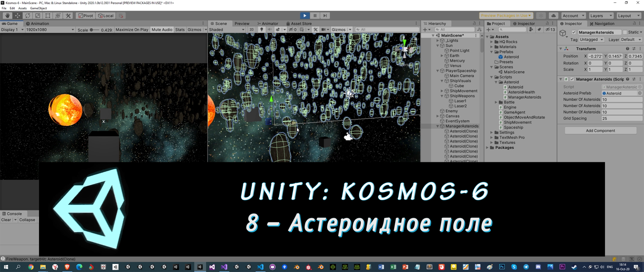Click the Add Component button

coord(600,131)
